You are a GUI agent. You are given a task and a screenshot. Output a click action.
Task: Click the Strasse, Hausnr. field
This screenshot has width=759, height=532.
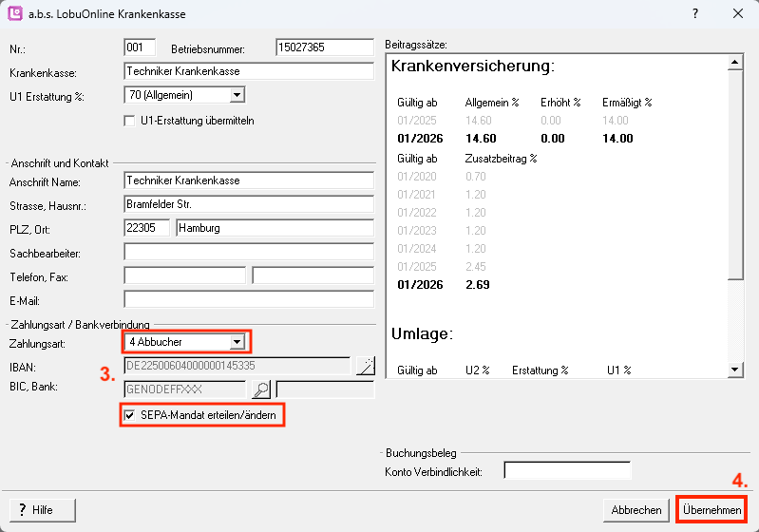pos(249,203)
